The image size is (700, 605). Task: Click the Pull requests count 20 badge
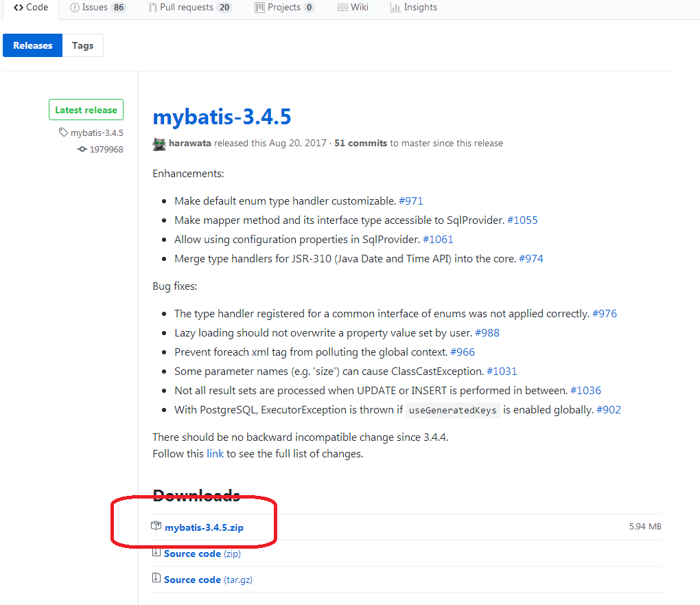[224, 8]
